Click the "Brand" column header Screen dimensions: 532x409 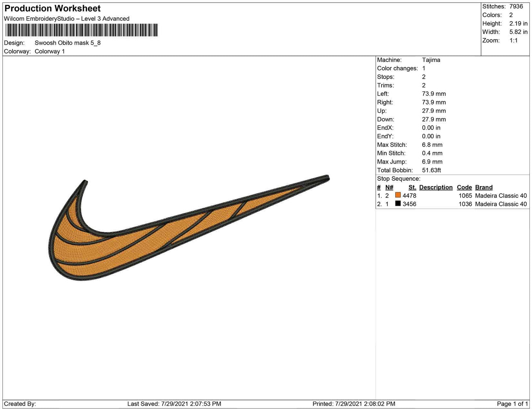(484, 187)
